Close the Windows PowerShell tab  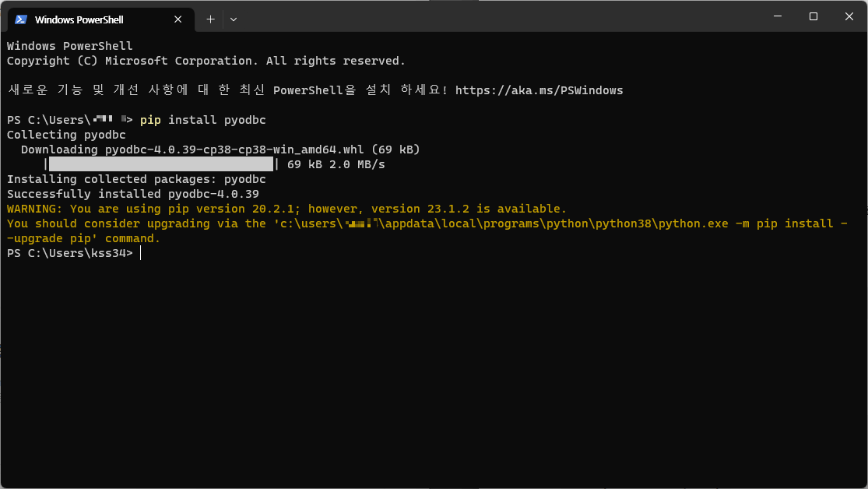tap(177, 19)
